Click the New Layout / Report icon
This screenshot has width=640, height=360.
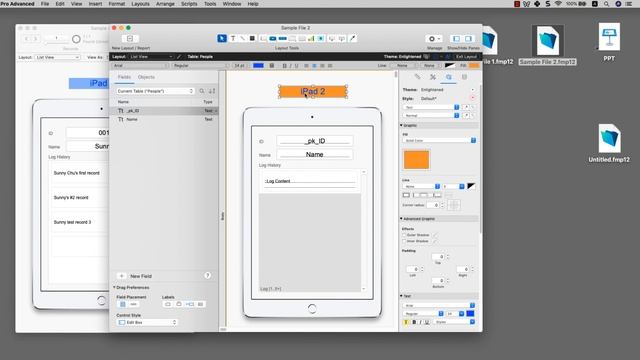pos(130,38)
